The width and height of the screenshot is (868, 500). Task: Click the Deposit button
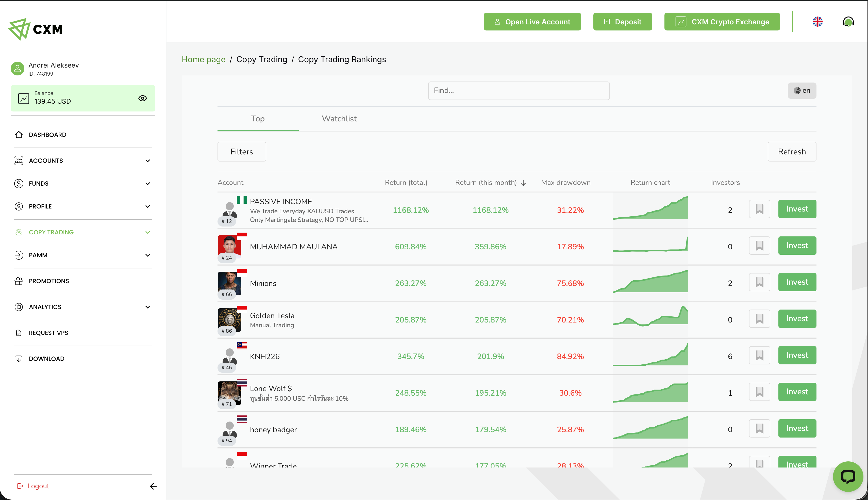(x=623, y=22)
